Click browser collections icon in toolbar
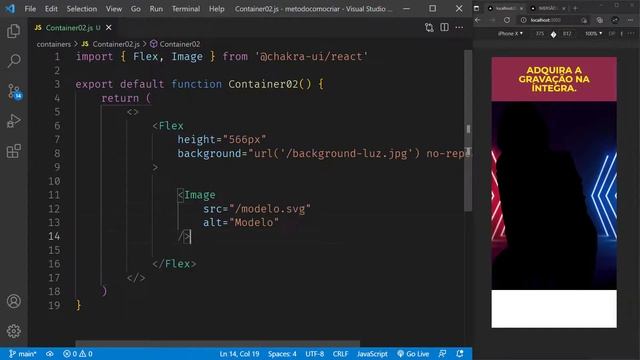640x360 pixels. coord(599,20)
